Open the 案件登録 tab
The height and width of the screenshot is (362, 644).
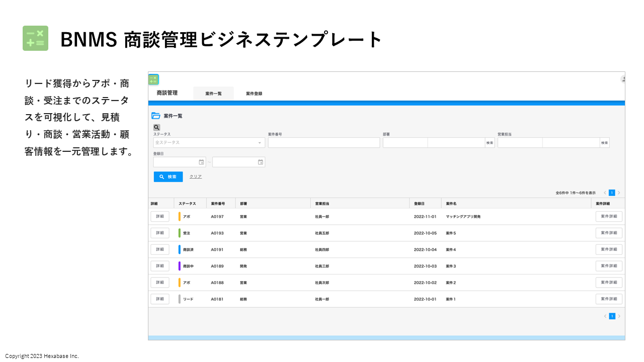(x=254, y=94)
